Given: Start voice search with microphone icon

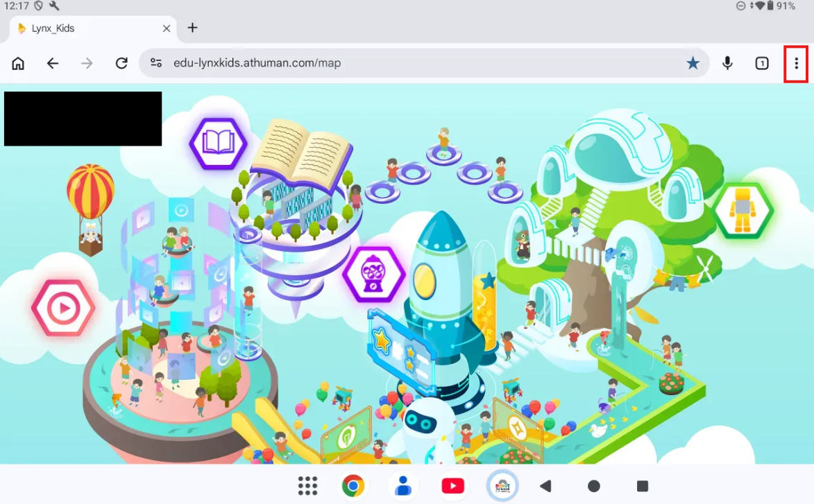Looking at the screenshot, I should pyautogui.click(x=727, y=64).
